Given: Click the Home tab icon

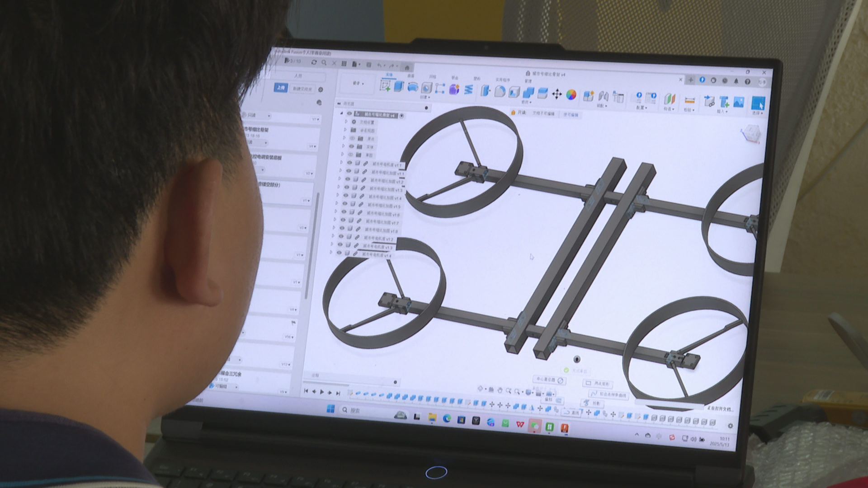Looking at the screenshot, I should click(x=407, y=68).
